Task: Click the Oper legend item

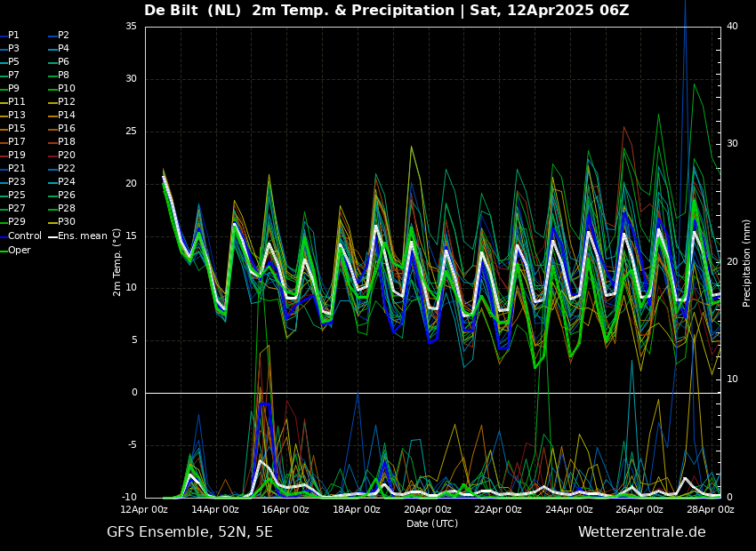Action: click(15, 250)
